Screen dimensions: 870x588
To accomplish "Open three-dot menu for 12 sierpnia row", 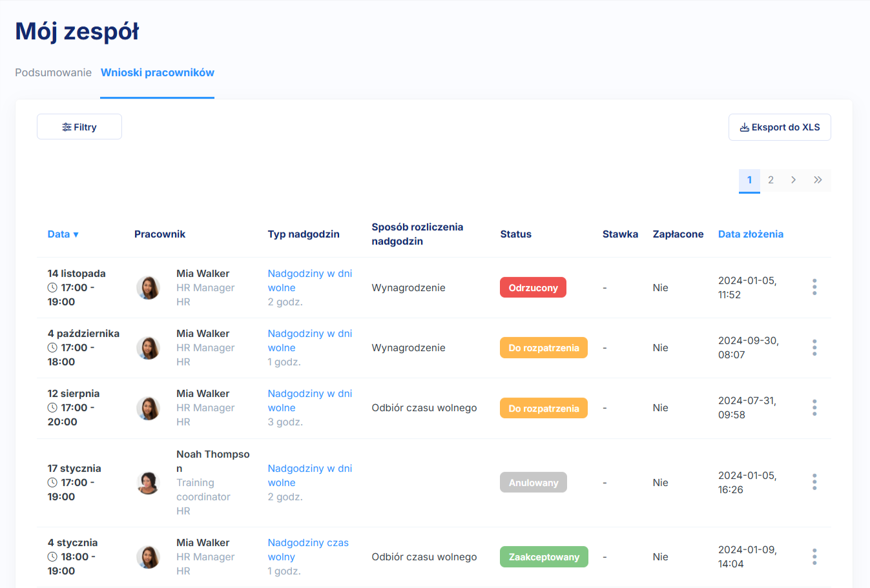I will [814, 408].
